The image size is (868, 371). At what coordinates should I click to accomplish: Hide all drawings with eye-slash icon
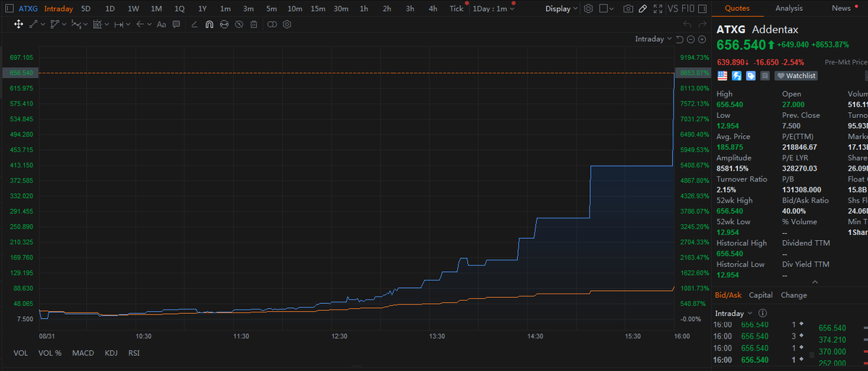[x=239, y=24]
